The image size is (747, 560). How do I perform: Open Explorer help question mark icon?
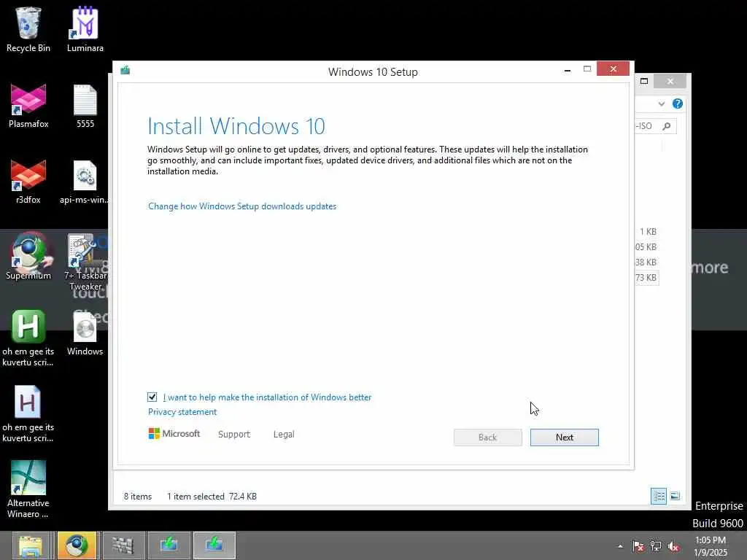click(x=678, y=104)
